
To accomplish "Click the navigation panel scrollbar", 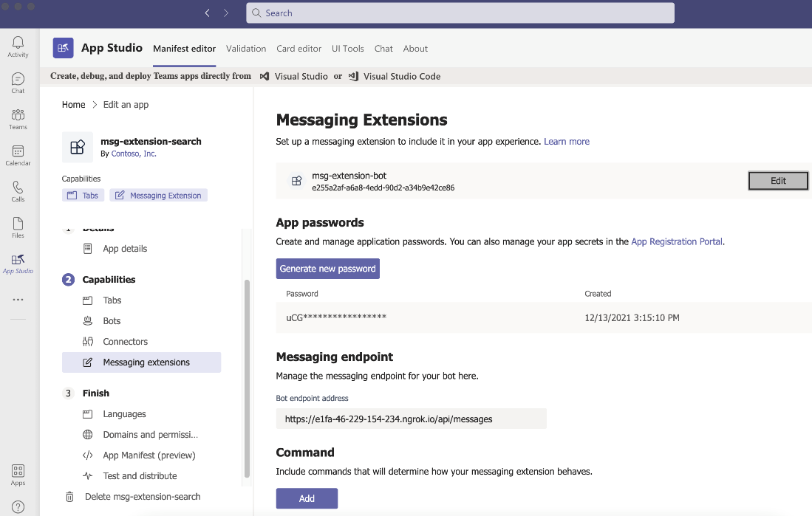I will click(x=247, y=379).
